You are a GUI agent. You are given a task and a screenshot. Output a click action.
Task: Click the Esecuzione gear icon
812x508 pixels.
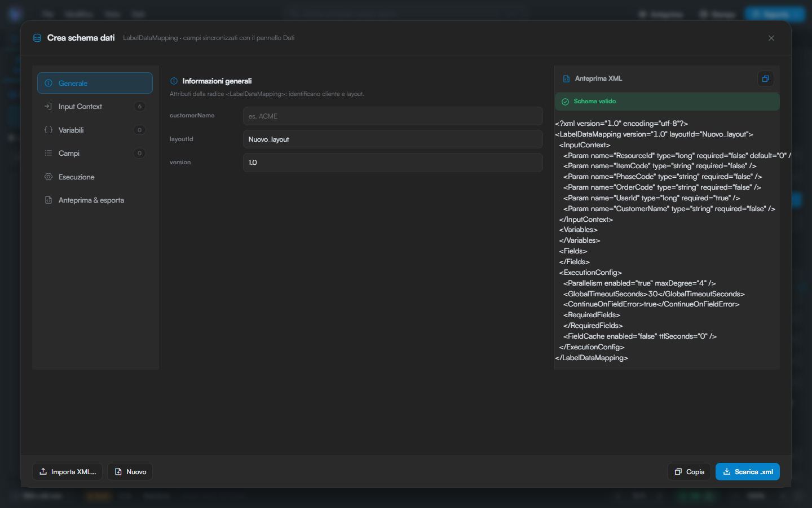pos(48,177)
